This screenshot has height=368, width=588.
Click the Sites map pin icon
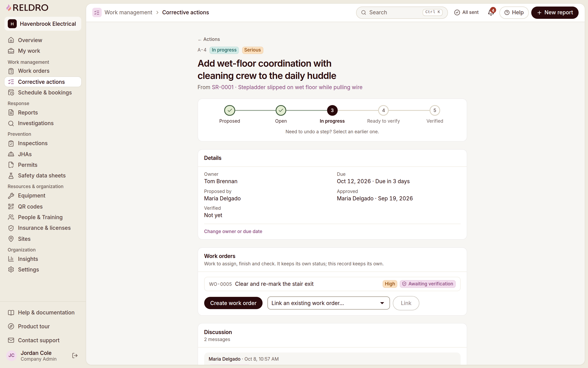(x=11, y=239)
